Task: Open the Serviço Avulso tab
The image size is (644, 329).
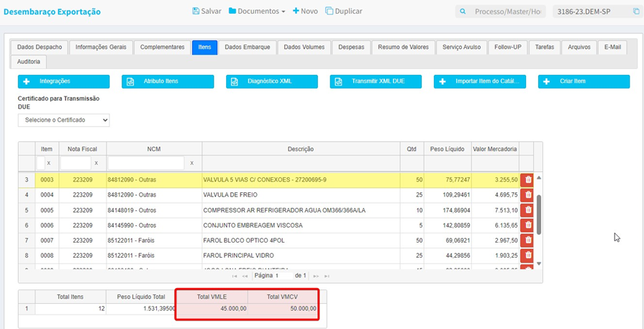Action: pos(462,48)
